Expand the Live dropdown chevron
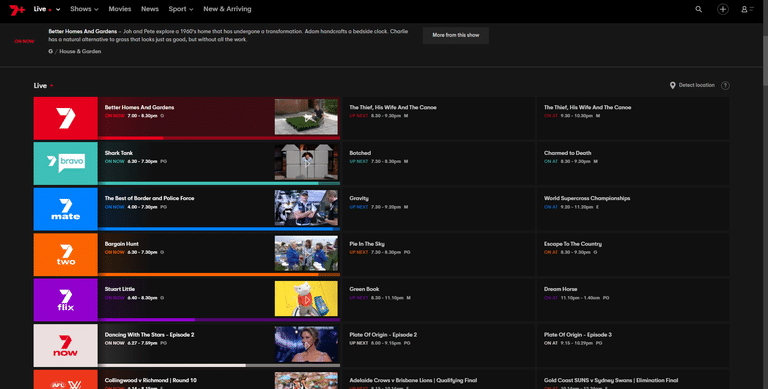The image size is (768, 389). 58,9
